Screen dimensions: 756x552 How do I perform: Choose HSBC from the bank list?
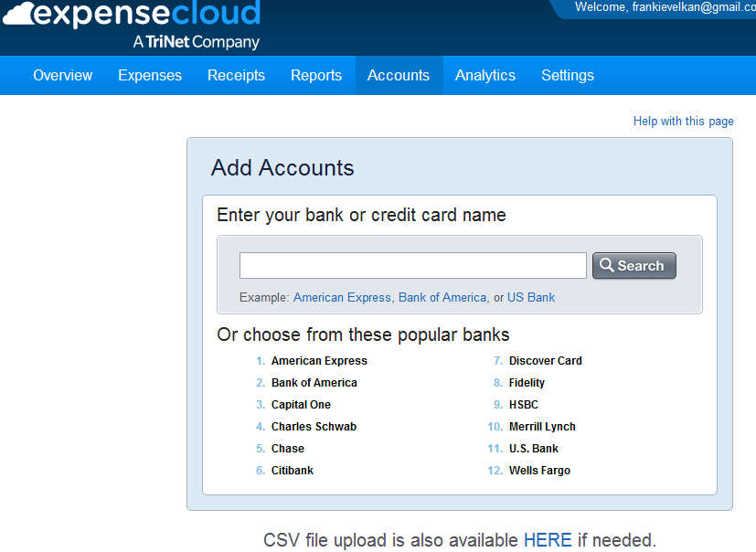coord(524,405)
